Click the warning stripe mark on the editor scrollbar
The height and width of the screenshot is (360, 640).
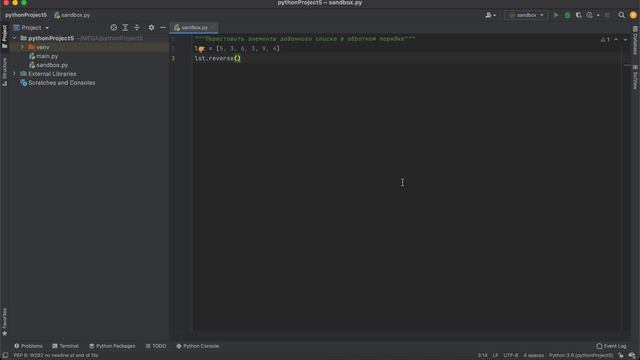(x=627, y=65)
